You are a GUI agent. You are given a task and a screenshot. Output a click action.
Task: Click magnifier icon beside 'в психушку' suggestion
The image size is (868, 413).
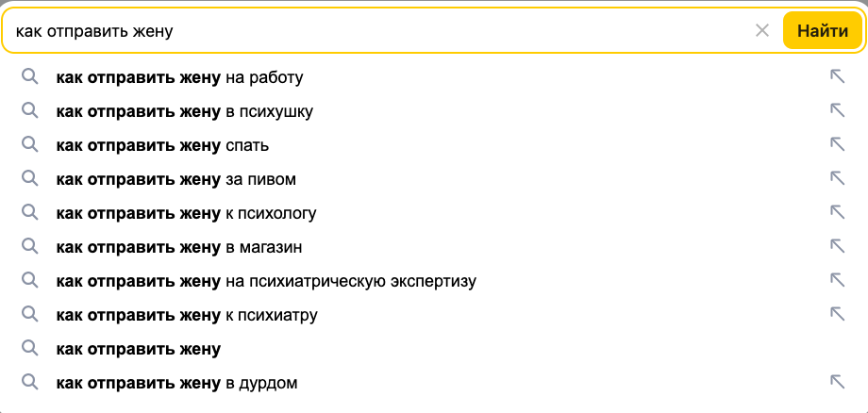[x=30, y=110]
